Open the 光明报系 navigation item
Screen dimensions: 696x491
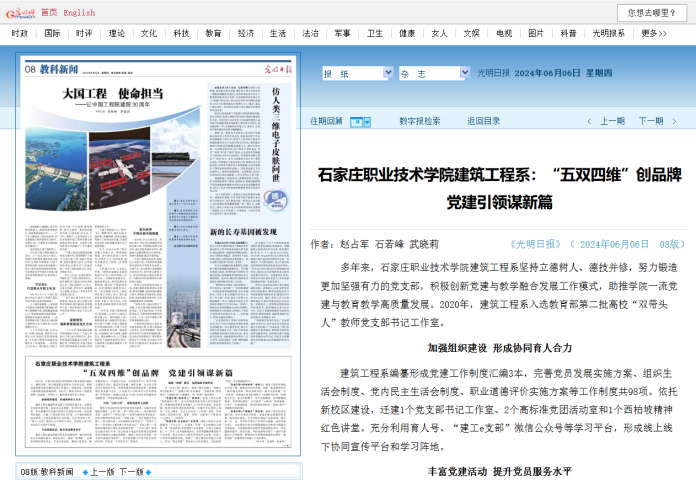pyautogui.click(x=608, y=33)
